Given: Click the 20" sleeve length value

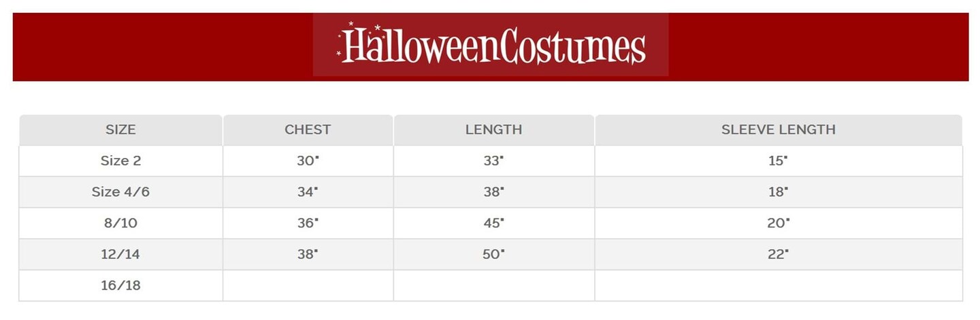Looking at the screenshot, I should [778, 223].
